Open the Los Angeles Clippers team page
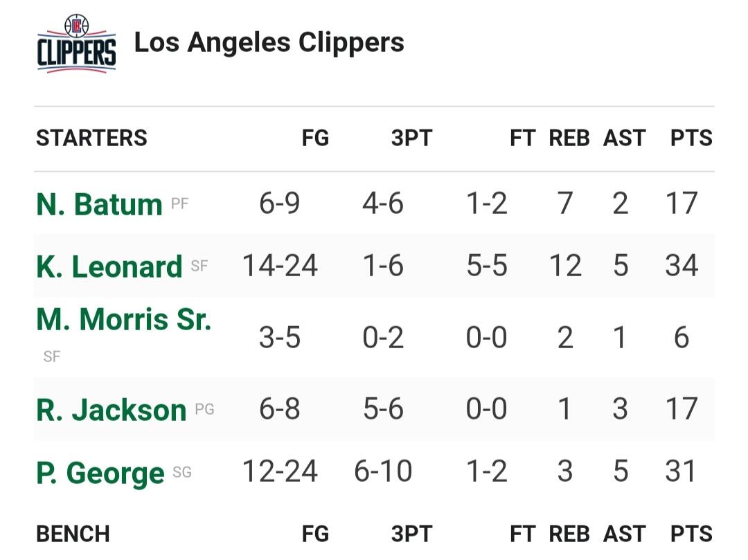Viewport: 748px width, 560px height. pos(269,43)
